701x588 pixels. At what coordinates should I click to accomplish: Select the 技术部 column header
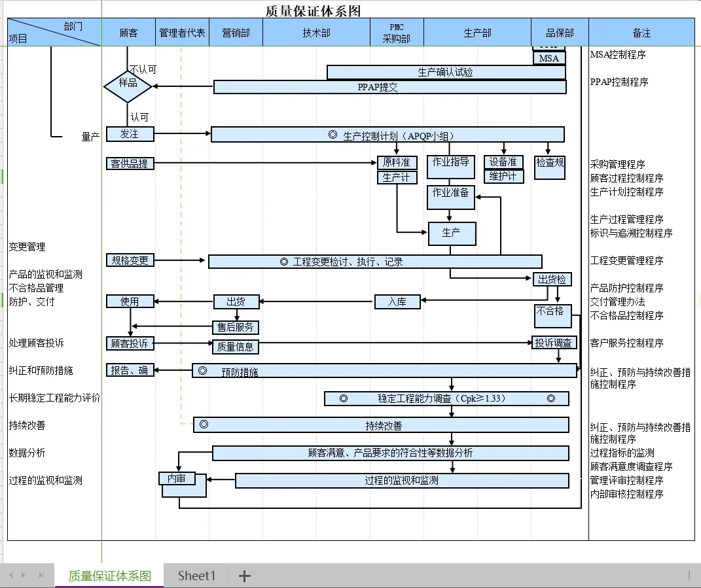(317, 33)
